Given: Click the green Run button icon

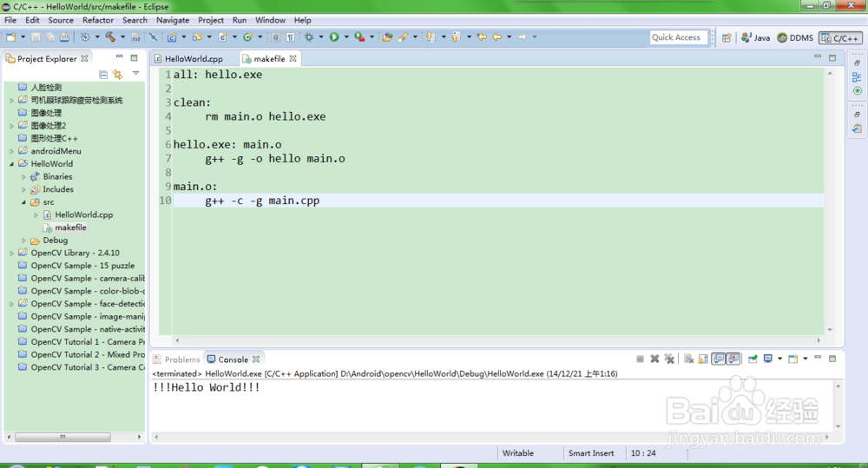Looking at the screenshot, I should pos(334,37).
